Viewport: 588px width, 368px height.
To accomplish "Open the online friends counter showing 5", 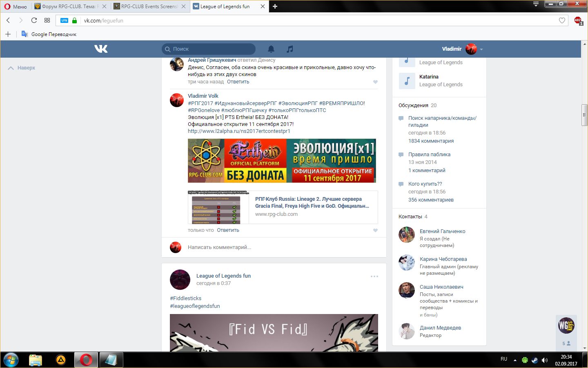I will (566, 343).
